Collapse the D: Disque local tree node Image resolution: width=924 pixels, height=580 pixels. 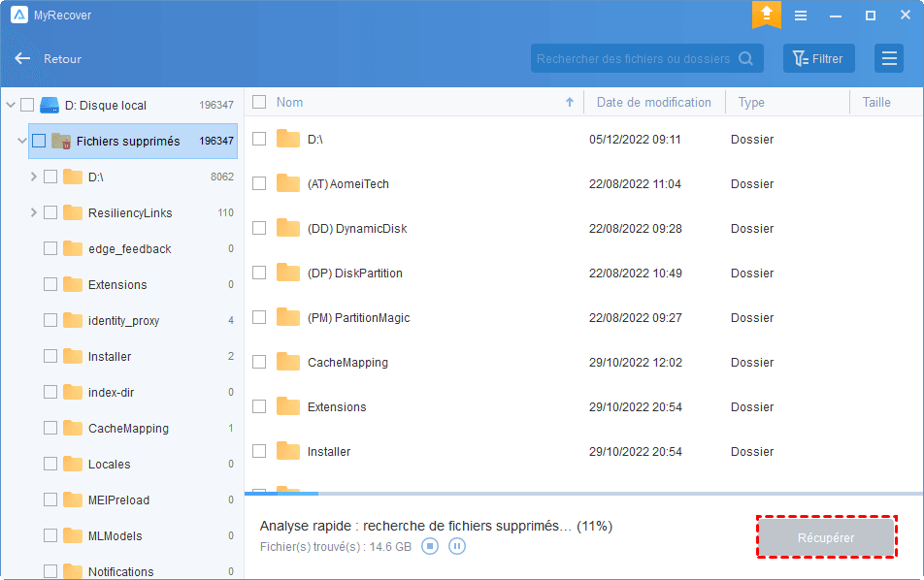click(9, 105)
